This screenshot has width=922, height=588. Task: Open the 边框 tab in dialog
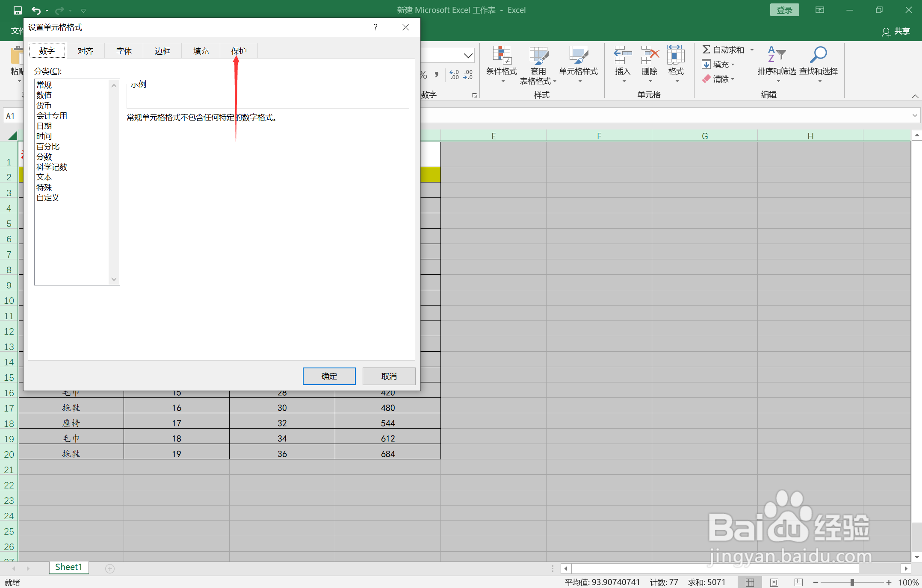(162, 51)
